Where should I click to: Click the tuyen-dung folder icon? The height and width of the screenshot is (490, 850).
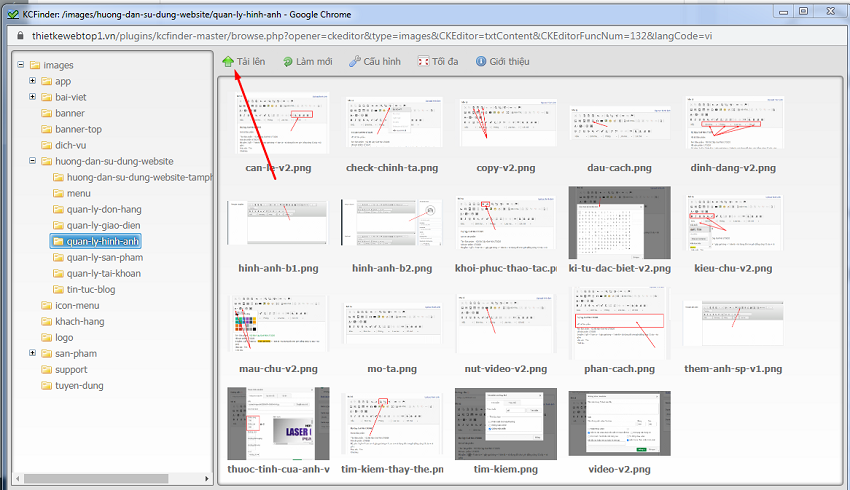(x=47, y=385)
